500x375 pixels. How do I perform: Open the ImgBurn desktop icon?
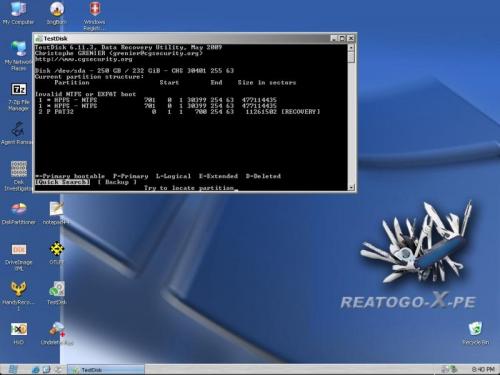coord(57,13)
